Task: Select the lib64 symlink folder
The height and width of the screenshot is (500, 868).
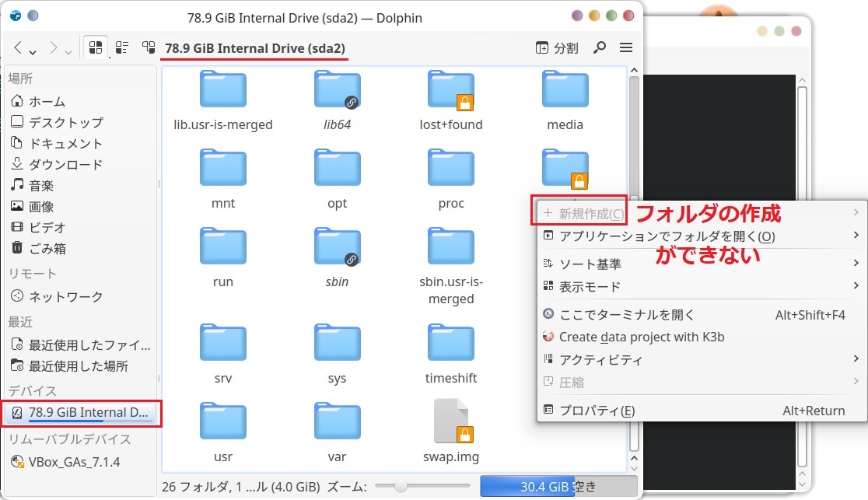Action: point(337,100)
